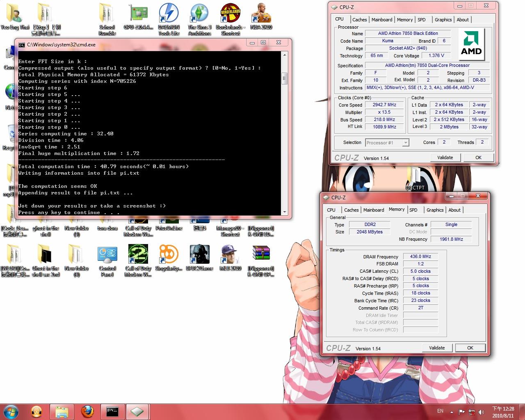Open the BFBC2Game shortcut
The image size is (525, 420).
pyautogui.click(x=200, y=258)
